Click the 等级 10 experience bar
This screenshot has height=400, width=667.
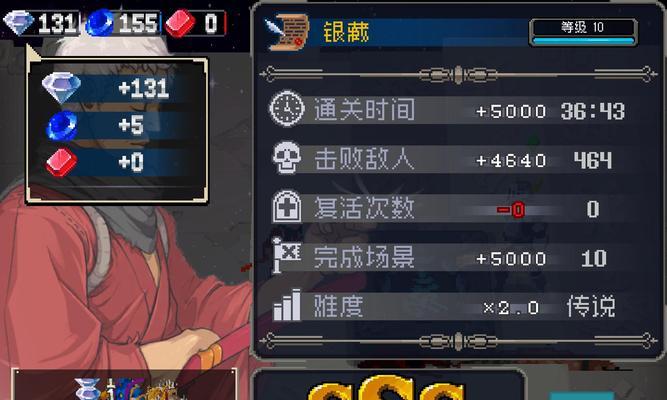point(583,32)
